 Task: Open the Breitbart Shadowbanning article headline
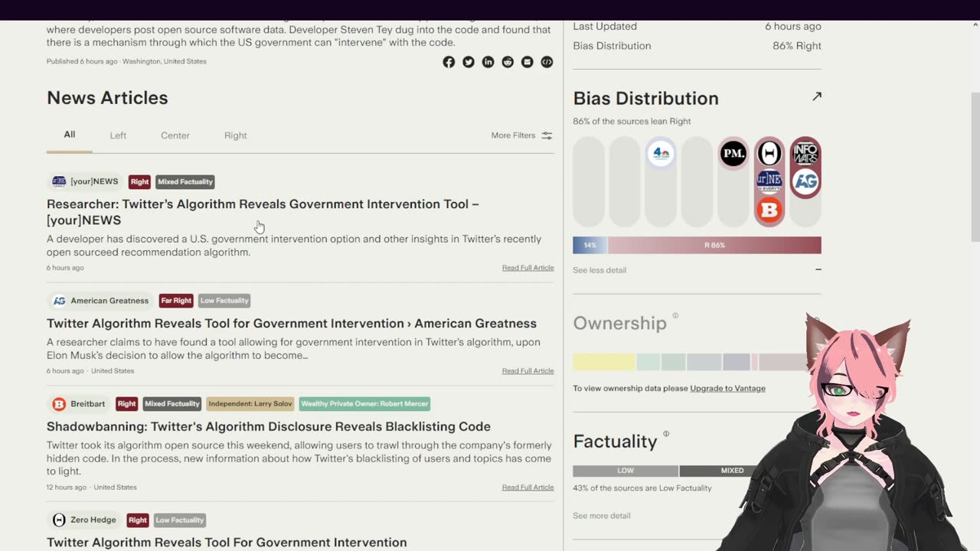(x=269, y=427)
